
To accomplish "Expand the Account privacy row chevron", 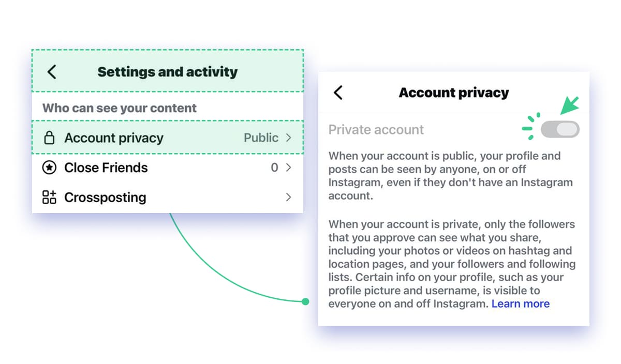I will (x=288, y=138).
